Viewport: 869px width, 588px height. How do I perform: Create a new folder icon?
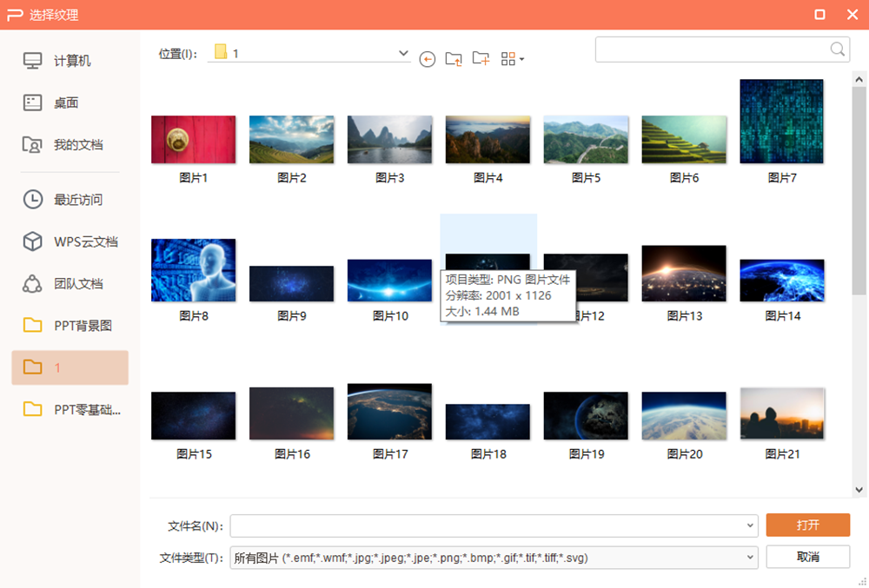[481, 58]
